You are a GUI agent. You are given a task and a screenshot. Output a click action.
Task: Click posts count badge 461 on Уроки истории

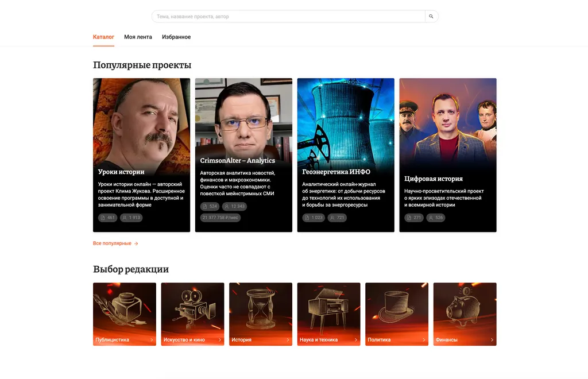point(108,218)
